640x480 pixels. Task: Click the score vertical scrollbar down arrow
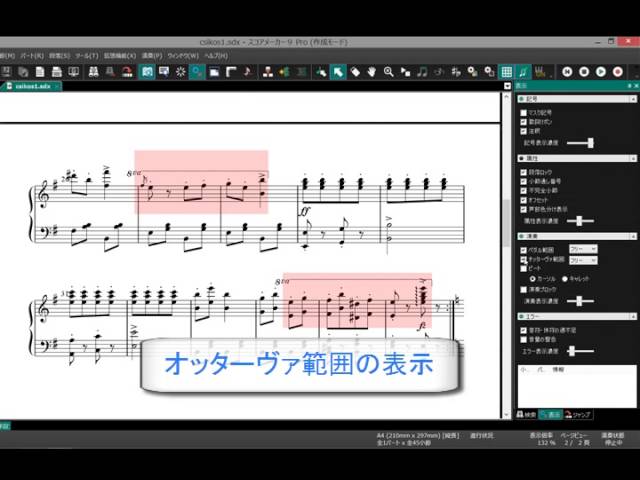506,415
